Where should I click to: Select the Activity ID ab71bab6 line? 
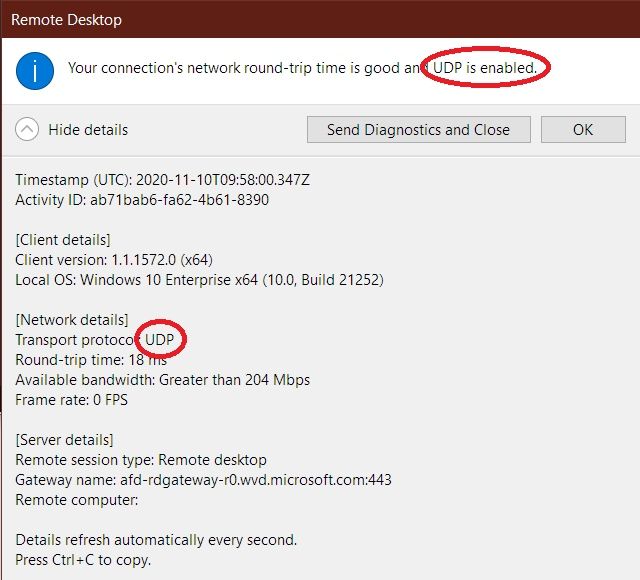pyautogui.click(x=142, y=200)
